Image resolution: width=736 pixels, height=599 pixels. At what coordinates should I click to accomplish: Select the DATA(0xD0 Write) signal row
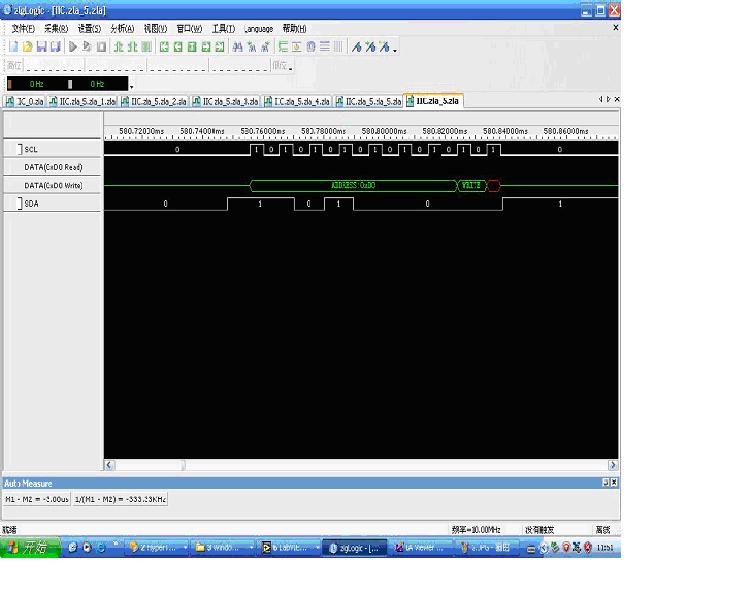pyautogui.click(x=53, y=186)
